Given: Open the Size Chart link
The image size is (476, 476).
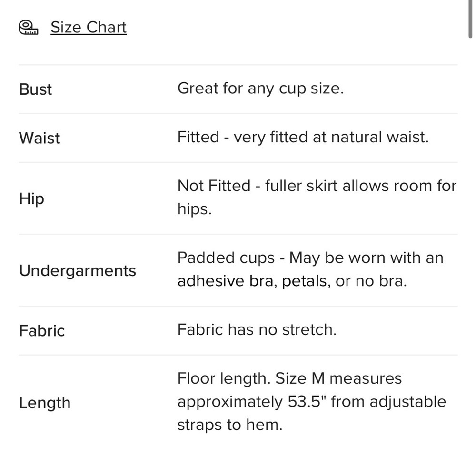Looking at the screenshot, I should coord(89,27).
